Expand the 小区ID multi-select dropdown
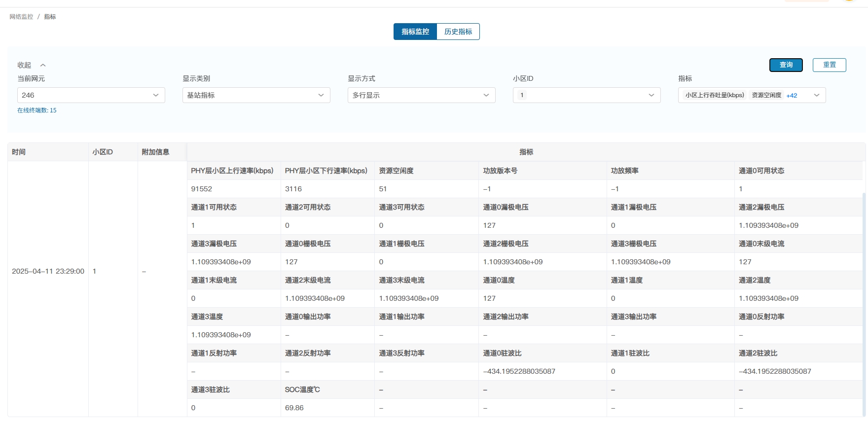868x423 pixels. coord(587,95)
